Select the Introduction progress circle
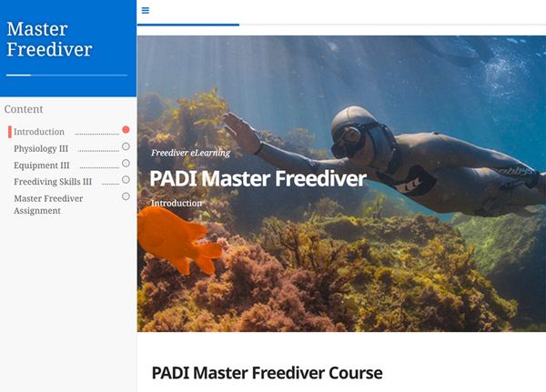Image resolution: width=546 pixels, height=392 pixels. [126, 130]
